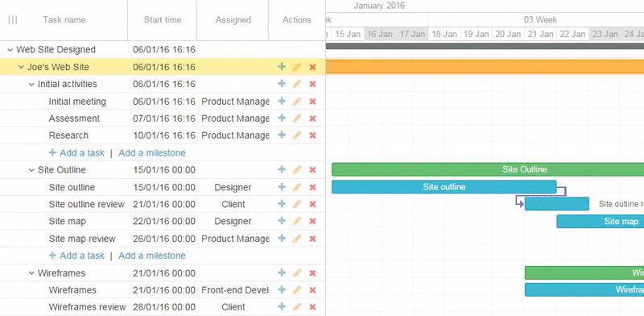
Task: Click the plus icon on Research row
Action: [282, 135]
